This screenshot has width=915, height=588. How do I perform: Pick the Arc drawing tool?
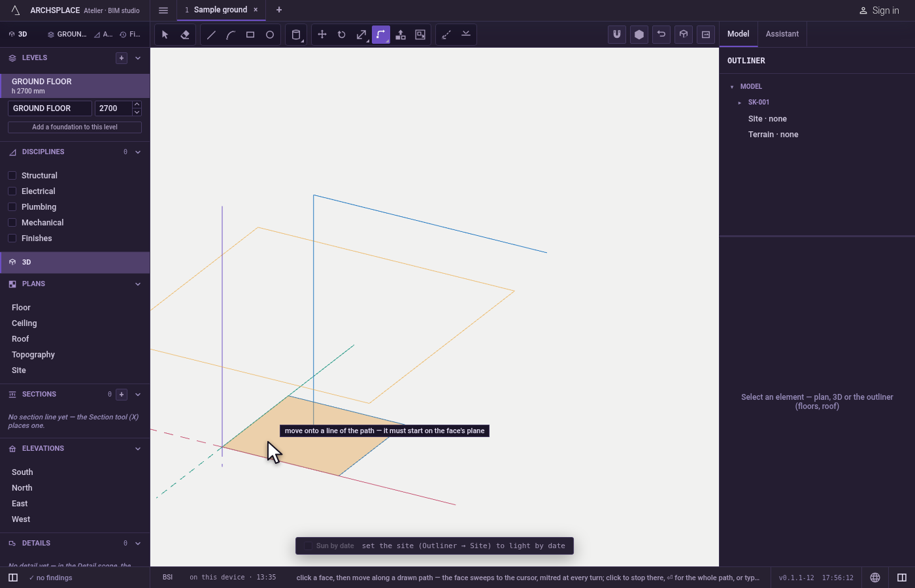click(x=231, y=35)
